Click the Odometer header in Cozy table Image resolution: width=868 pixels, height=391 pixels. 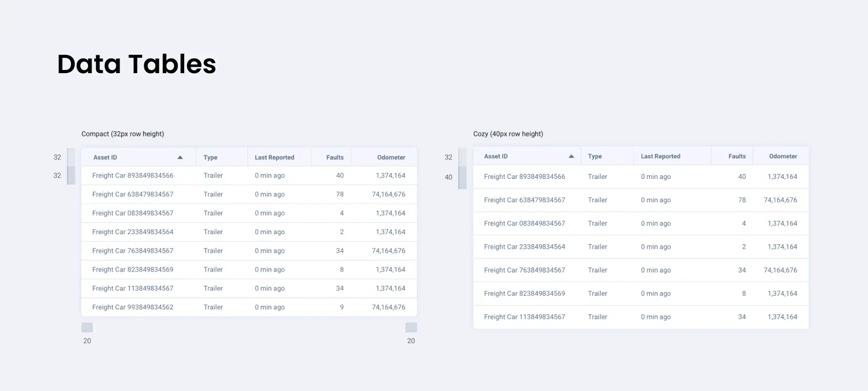[x=783, y=156]
